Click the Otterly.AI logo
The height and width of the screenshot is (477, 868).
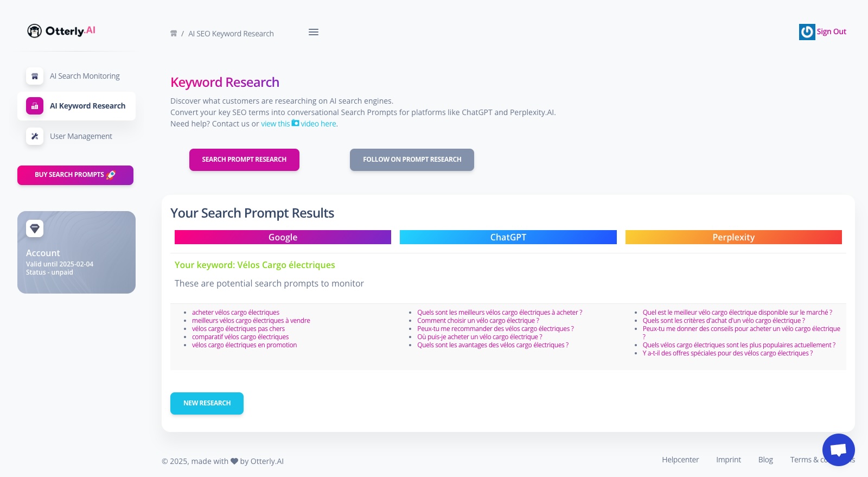click(61, 31)
